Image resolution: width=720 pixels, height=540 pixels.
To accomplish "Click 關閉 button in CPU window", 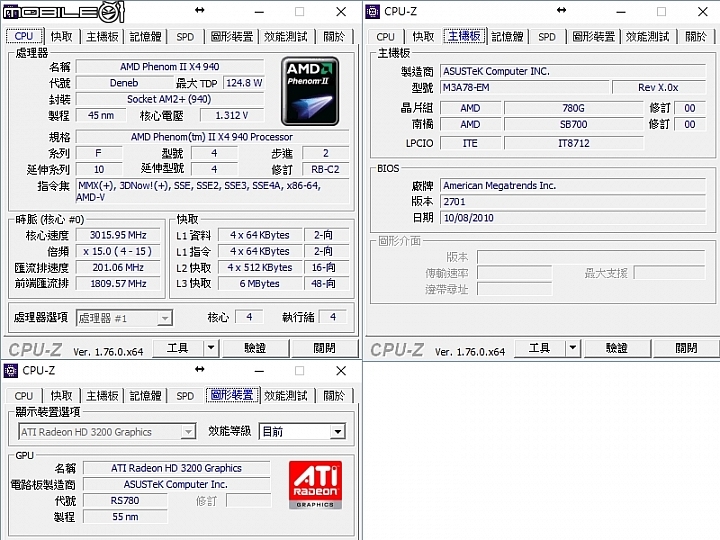I will 325,348.
